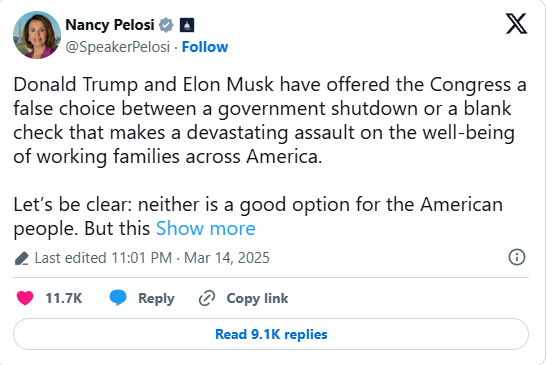Click the Mar 14, 2025 date

pos(227,258)
